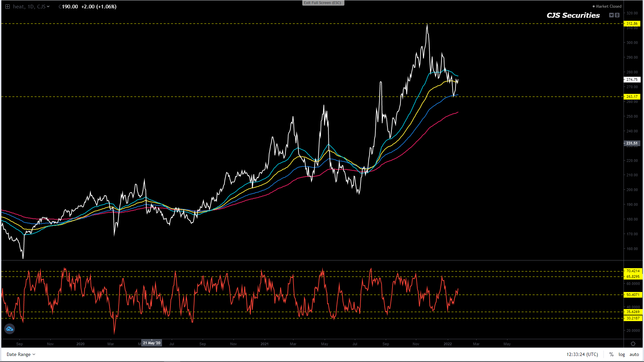Click the Market Closed status dot
Screen dimensions: 644x362
click(x=594, y=6)
